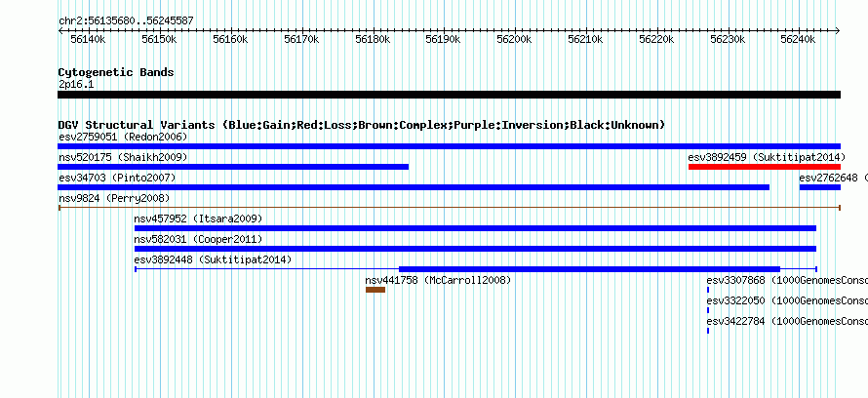The image size is (868, 398).
Task: Click the 56220k ruler tick label
Action: point(656,40)
